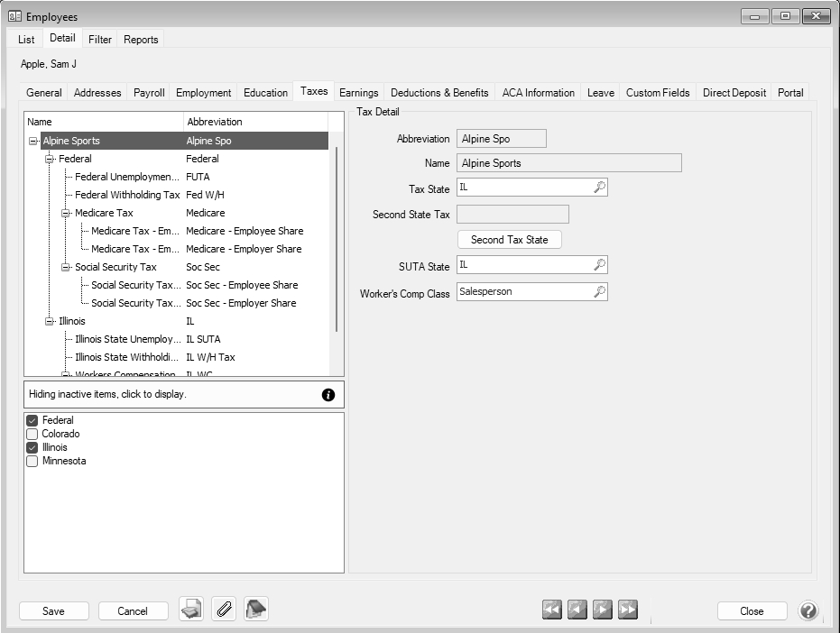Open the SUTA State lookup magnifier

click(x=599, y=265)
